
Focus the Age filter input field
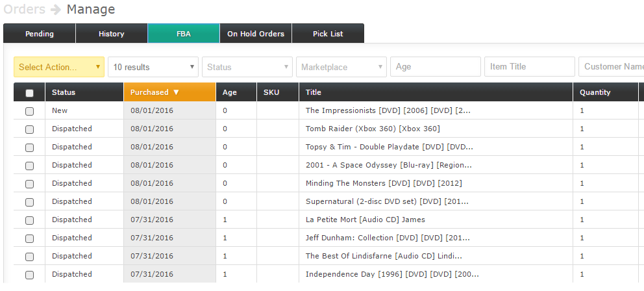tap(436, 67)
